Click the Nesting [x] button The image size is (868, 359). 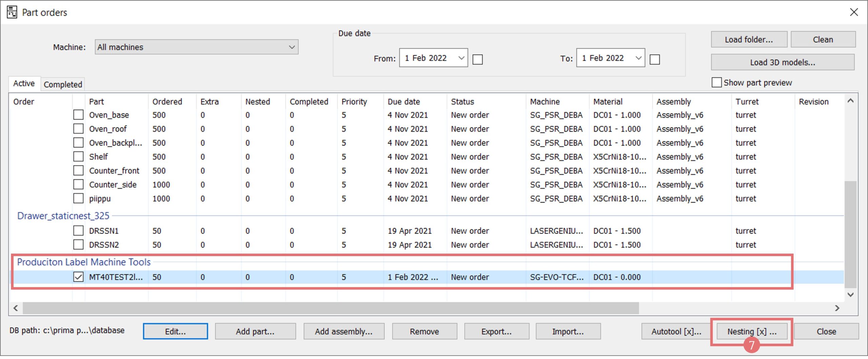click(x=751, y=331)
